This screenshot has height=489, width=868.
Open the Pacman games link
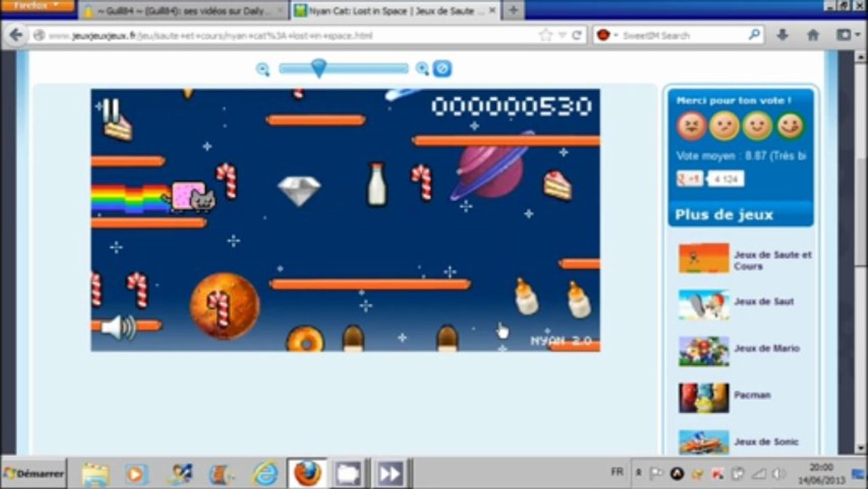tap(751, 395)
